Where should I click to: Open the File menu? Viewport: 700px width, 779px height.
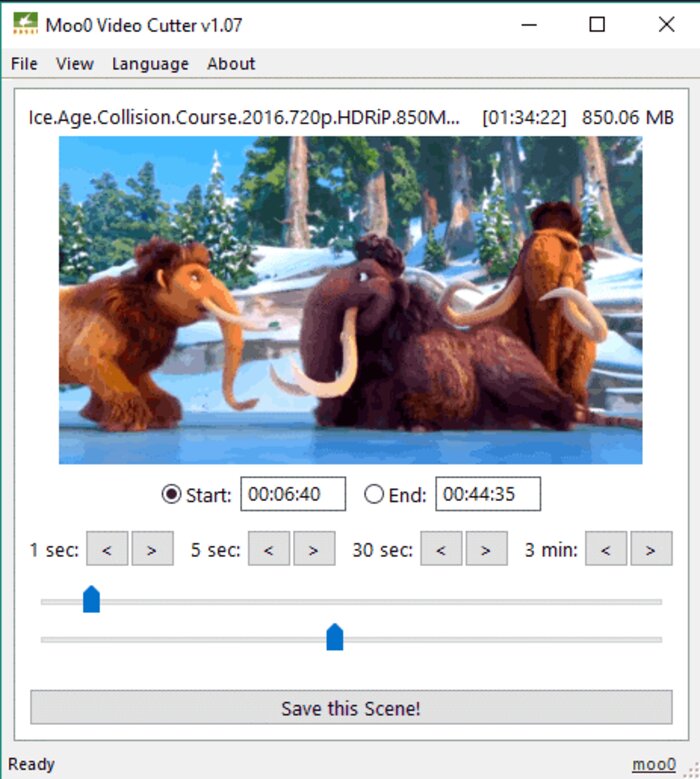[24, 64]
